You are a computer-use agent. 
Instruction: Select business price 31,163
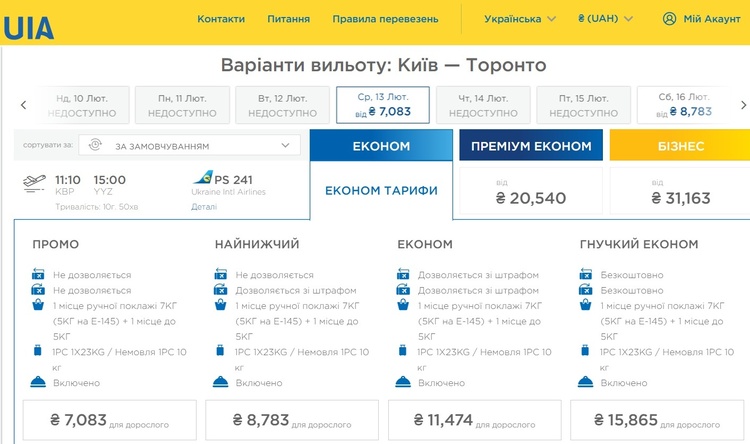pyautogui.click(x=680, y=191)
